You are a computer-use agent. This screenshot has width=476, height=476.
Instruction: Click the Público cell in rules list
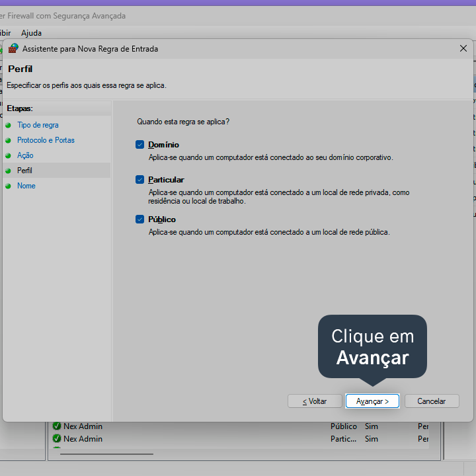point(344,426)
